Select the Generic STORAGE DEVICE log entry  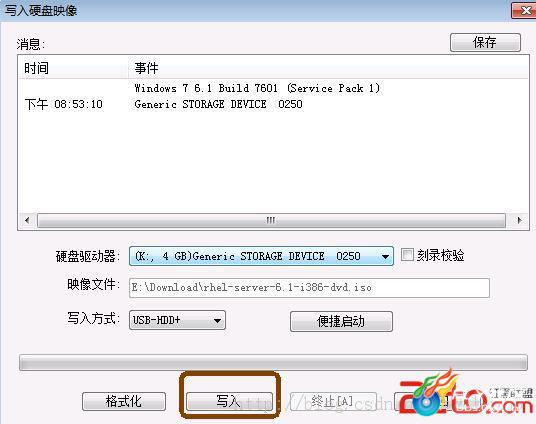click(x=218, y=104)
